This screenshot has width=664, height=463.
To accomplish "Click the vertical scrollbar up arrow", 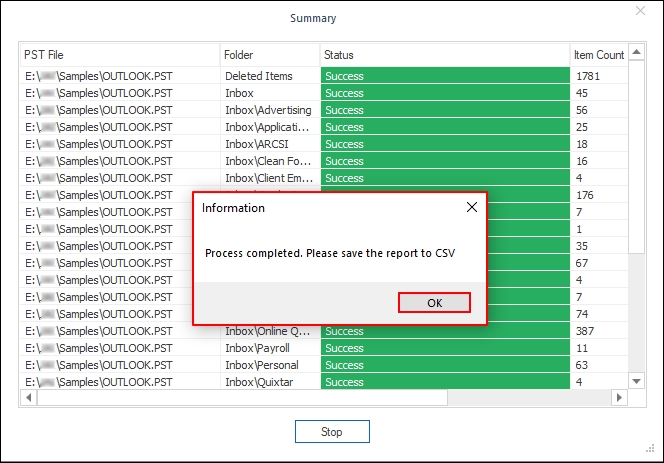I will [636, 52].
